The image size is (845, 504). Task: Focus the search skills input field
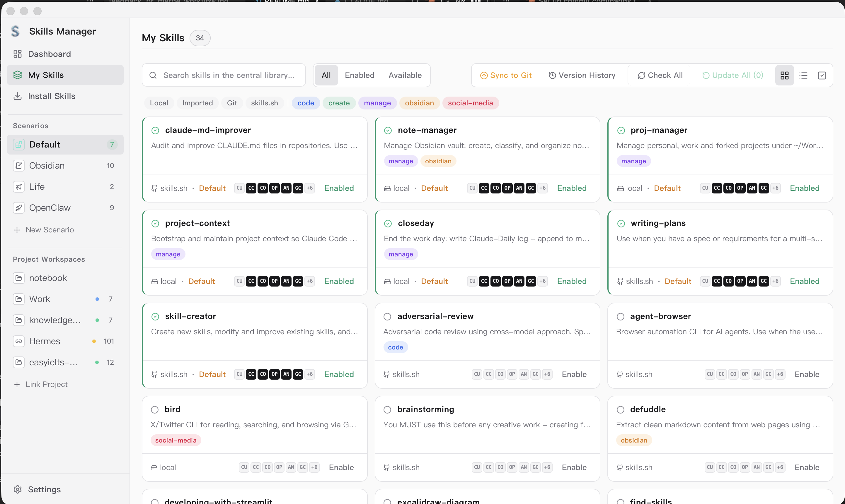tap(229, 76)
